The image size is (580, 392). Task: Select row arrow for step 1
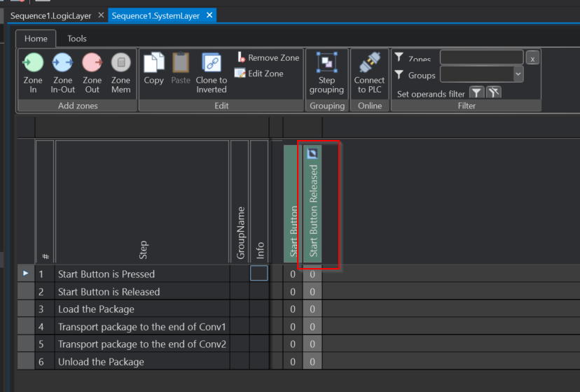point(26,273)
